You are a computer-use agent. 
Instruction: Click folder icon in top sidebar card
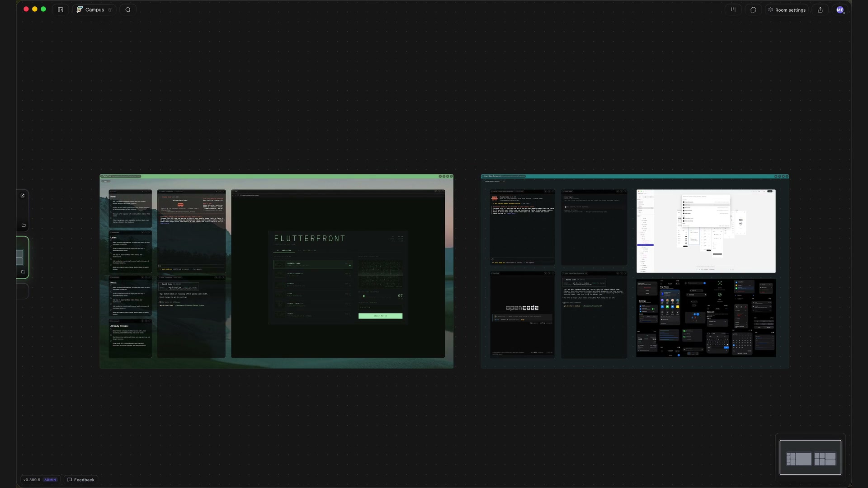coord(24,225)
